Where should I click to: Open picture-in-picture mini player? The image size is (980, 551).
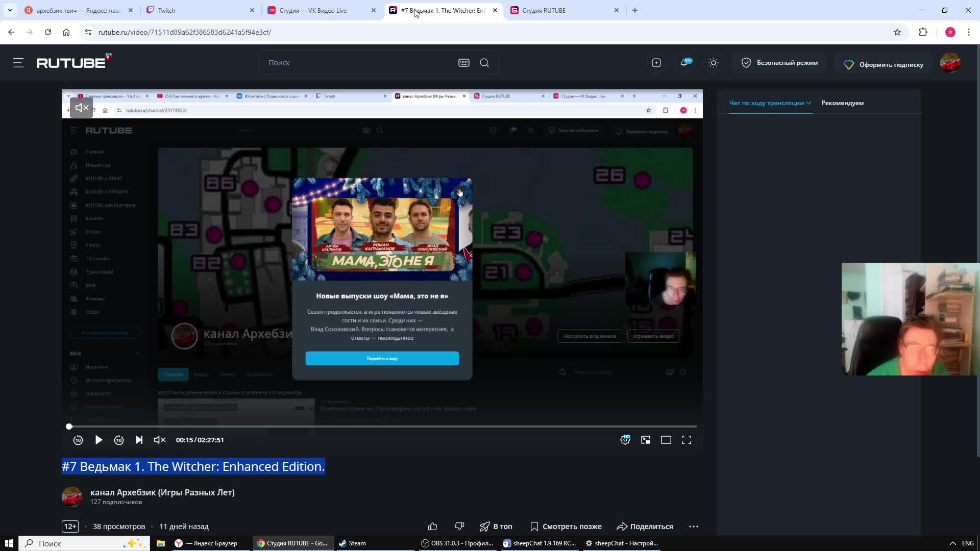click(646, 440)
